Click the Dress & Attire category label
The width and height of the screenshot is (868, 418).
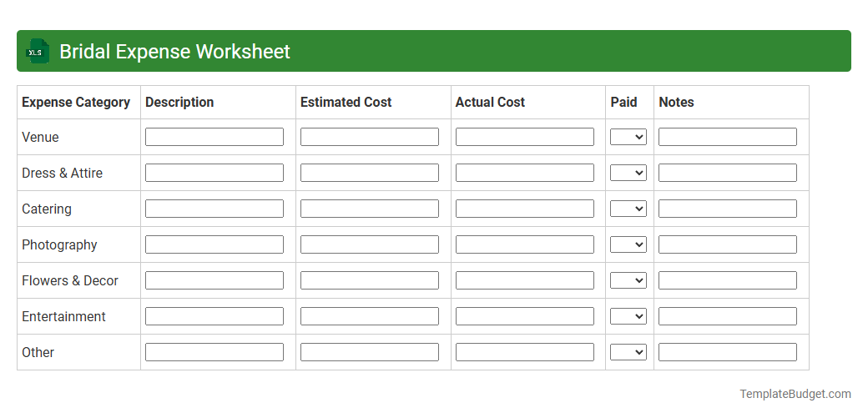click(62, 174)
